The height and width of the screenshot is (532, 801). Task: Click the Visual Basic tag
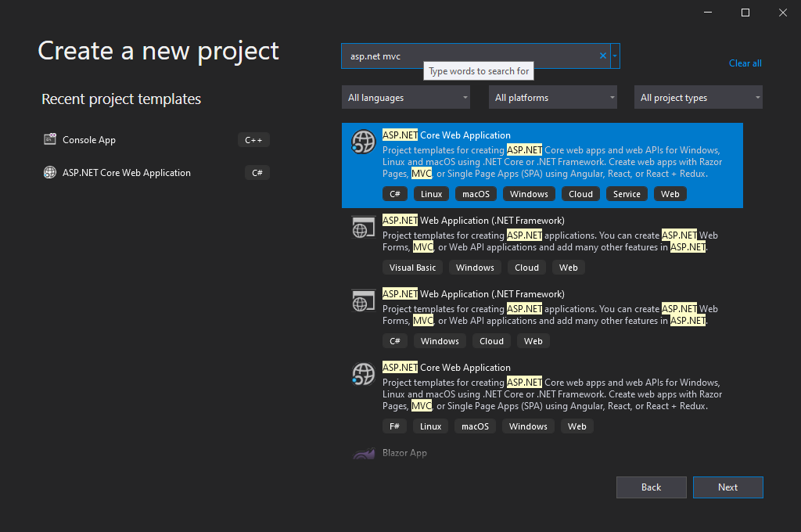413,268
